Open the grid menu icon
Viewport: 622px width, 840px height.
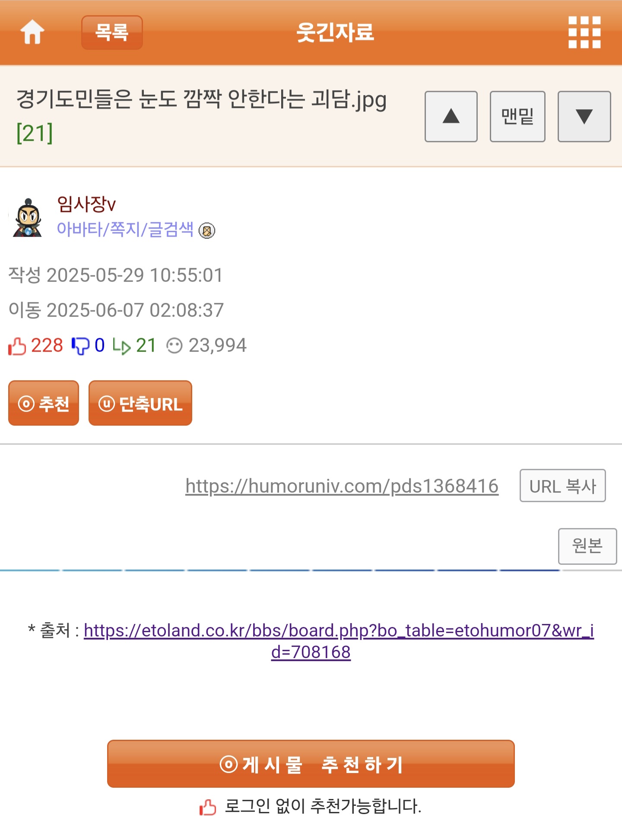[584, 32]
